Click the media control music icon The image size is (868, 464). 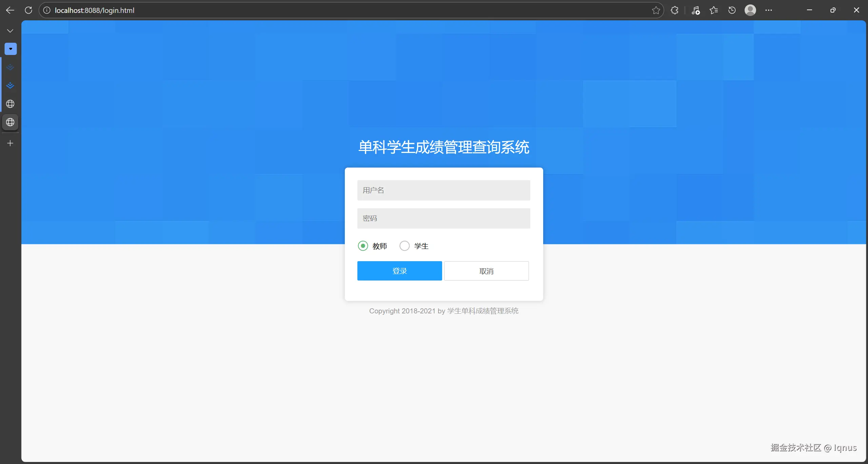pos(695,10)
